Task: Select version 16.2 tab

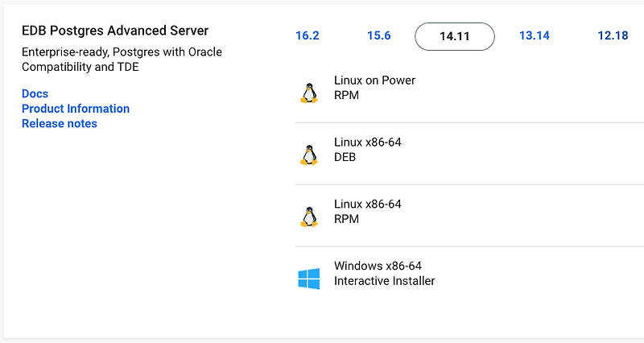Action: (x=308, y=36)
